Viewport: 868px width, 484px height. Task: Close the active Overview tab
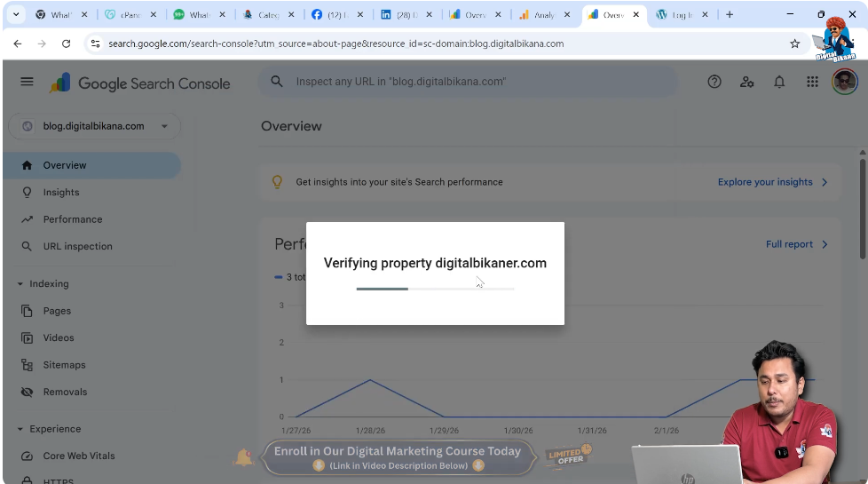point(636,15)
